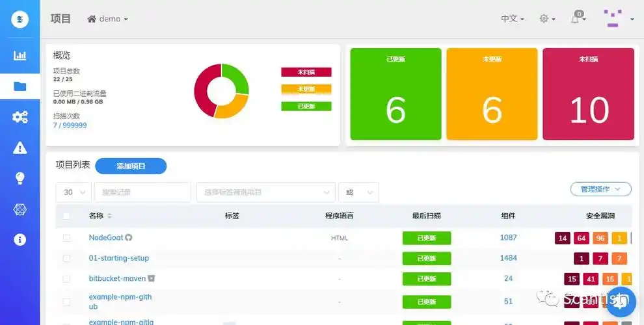Open the 01-starting-setup project link
Viewport: 644px width, 325px height.
(118, 258)
